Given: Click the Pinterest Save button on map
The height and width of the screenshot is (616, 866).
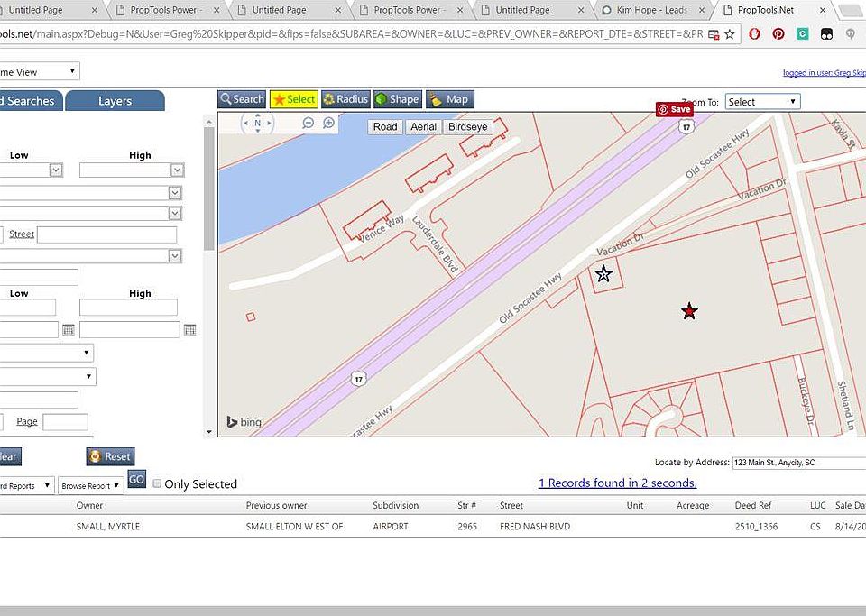Looking at the screenshot, I should tap(675, 109).
